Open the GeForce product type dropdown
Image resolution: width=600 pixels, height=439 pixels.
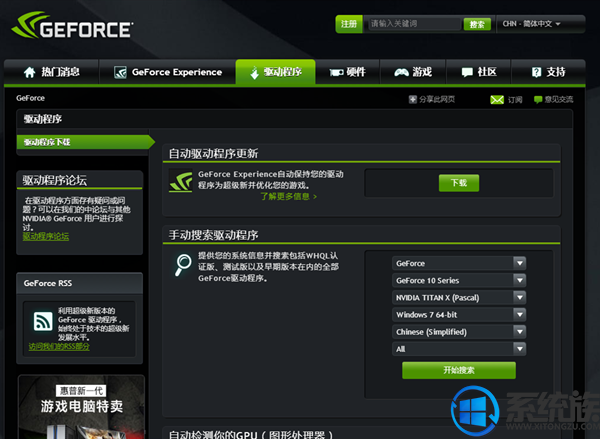(459, 263)
